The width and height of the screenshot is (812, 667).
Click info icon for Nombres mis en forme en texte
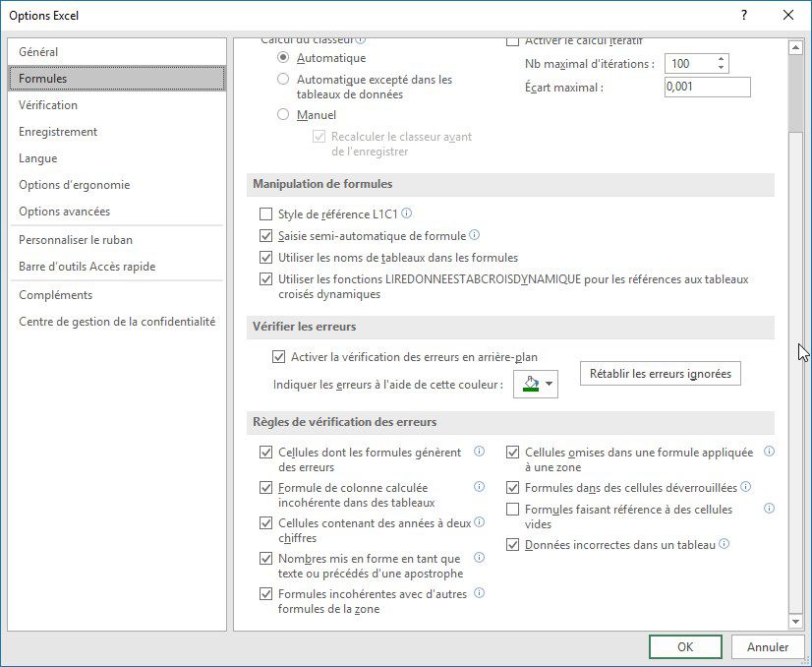point(478,558)
